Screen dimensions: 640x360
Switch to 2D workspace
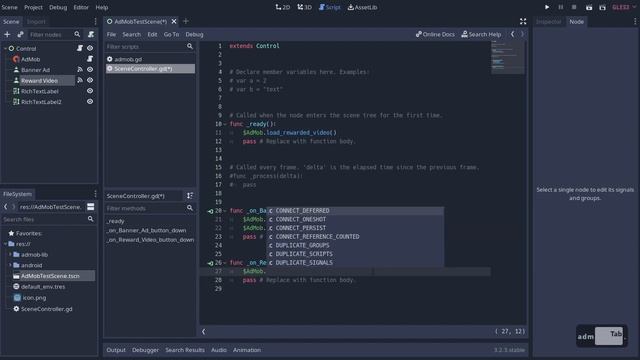(283, 7)
